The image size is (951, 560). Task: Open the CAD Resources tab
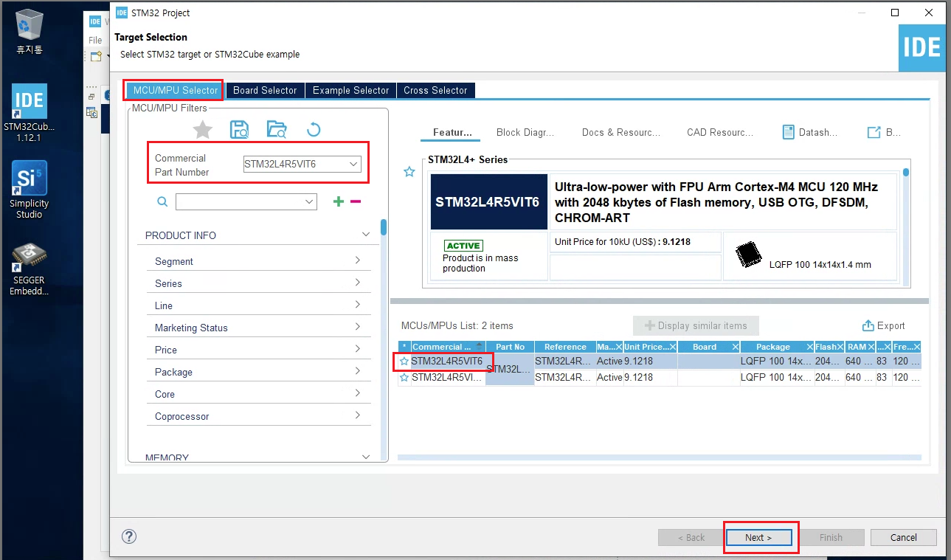(720, 132)
